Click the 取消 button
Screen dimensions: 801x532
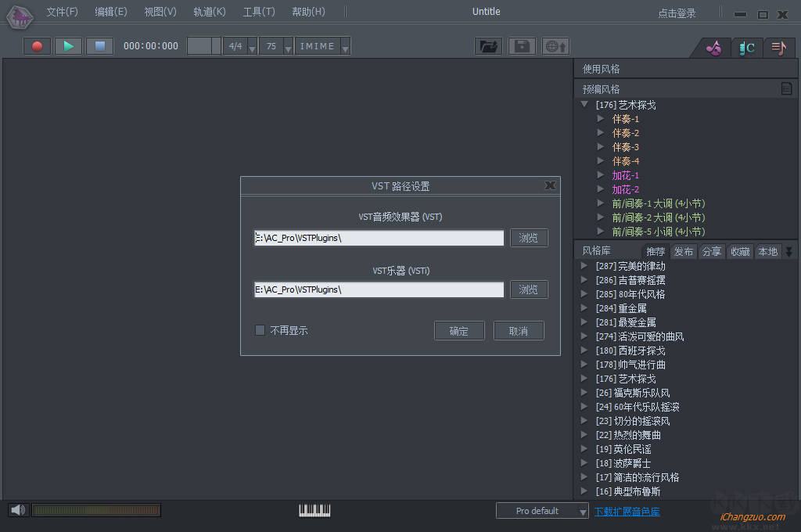pos(519,331)
